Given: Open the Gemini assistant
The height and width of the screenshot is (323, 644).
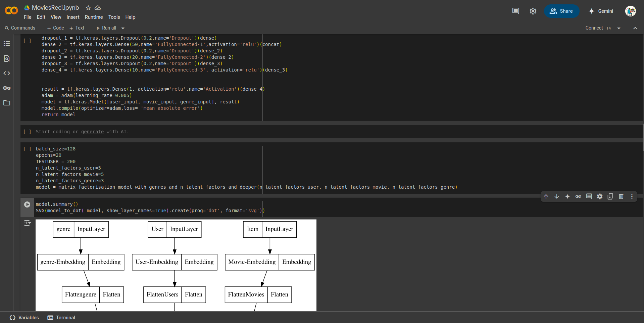Looking at the screenshot, I should tap(601, 11).
